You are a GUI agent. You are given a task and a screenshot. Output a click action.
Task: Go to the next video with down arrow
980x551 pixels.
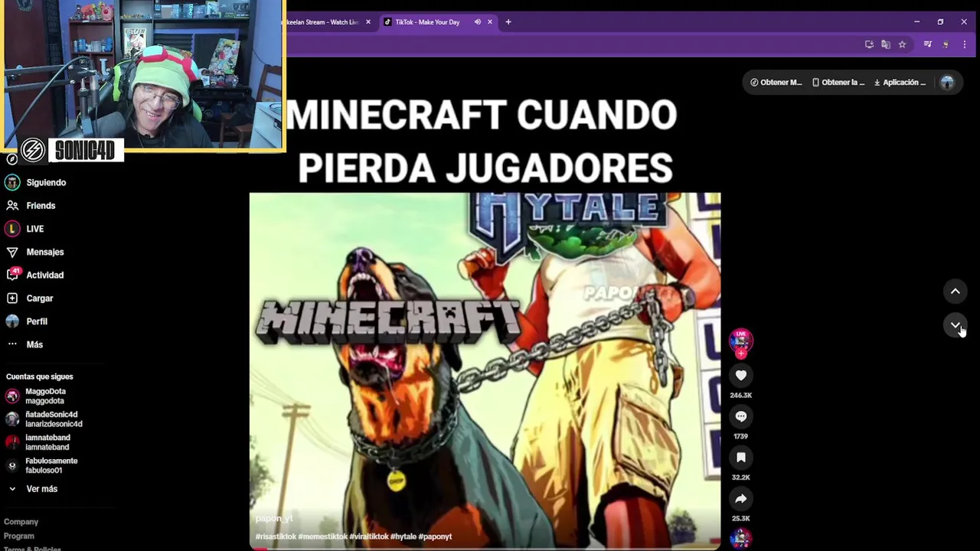click(x=955, y=326)
